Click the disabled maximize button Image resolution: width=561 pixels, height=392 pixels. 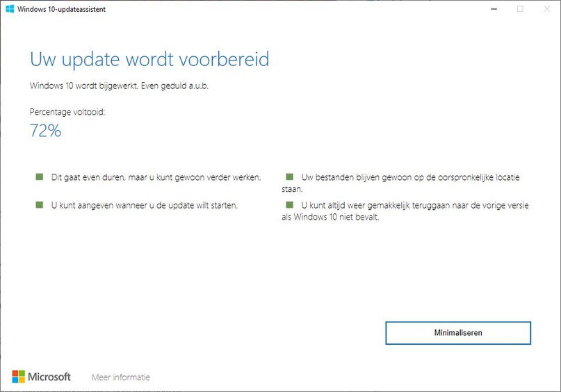tap(520, 9)
